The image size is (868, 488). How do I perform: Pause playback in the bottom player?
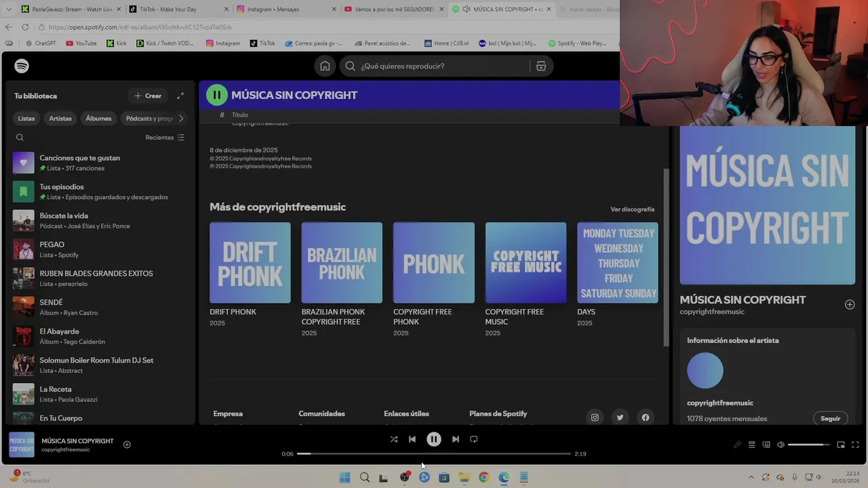click(434, 439)
